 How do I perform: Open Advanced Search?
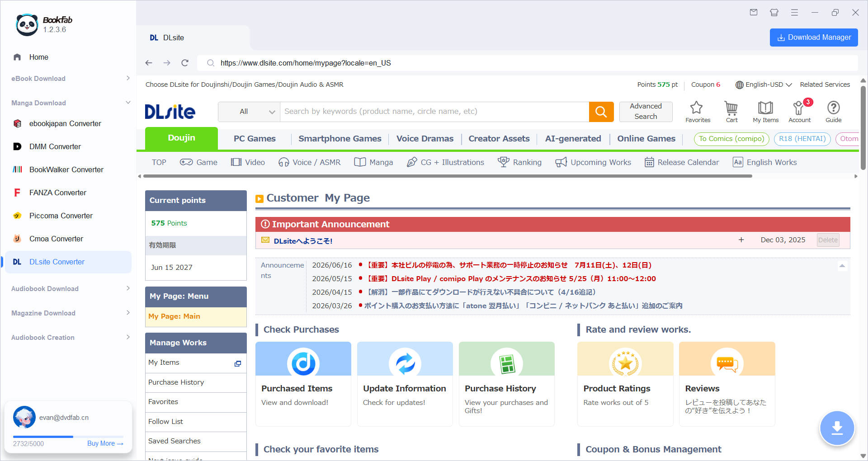[646, 111]
